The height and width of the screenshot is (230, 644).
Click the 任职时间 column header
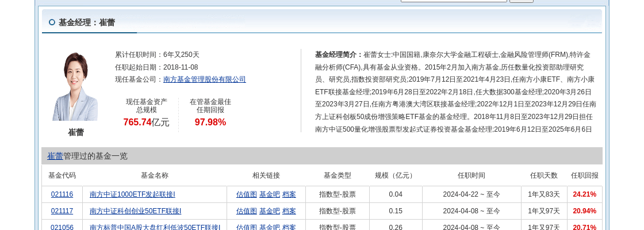[471, 175]
